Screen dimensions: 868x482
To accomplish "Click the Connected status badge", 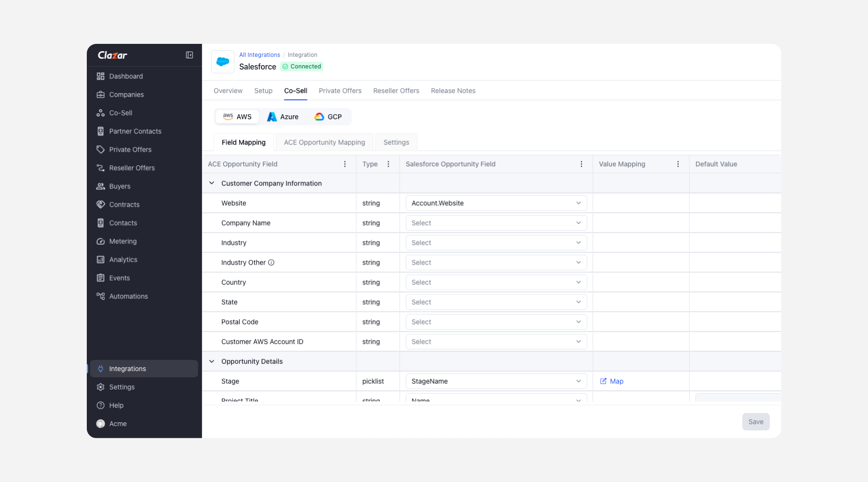I will point(302,67).
